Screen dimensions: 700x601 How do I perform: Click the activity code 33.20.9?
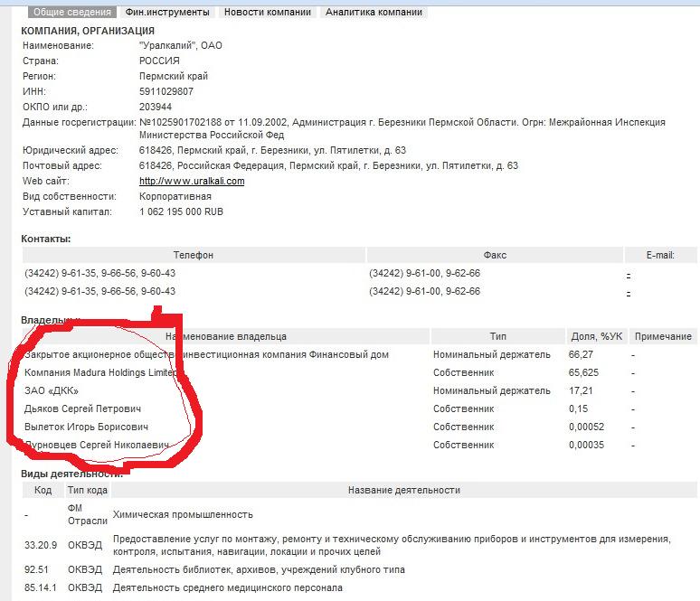click(43, 545)
